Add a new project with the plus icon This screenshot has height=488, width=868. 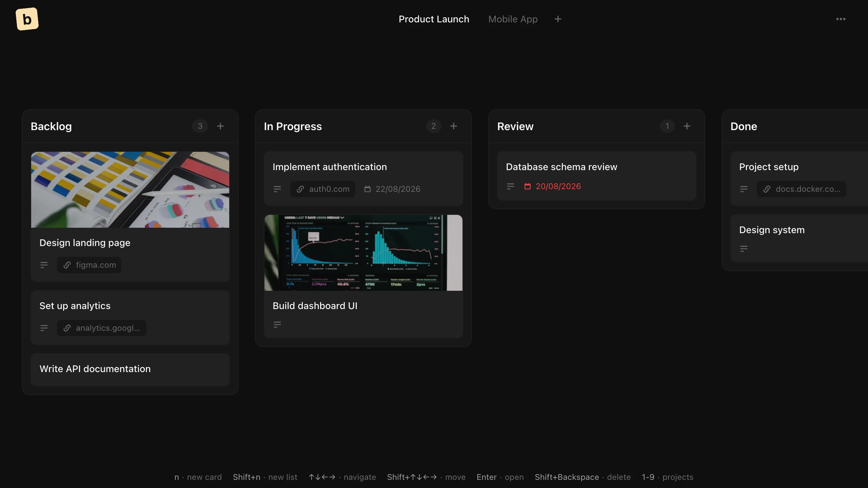tap(558, 19)
